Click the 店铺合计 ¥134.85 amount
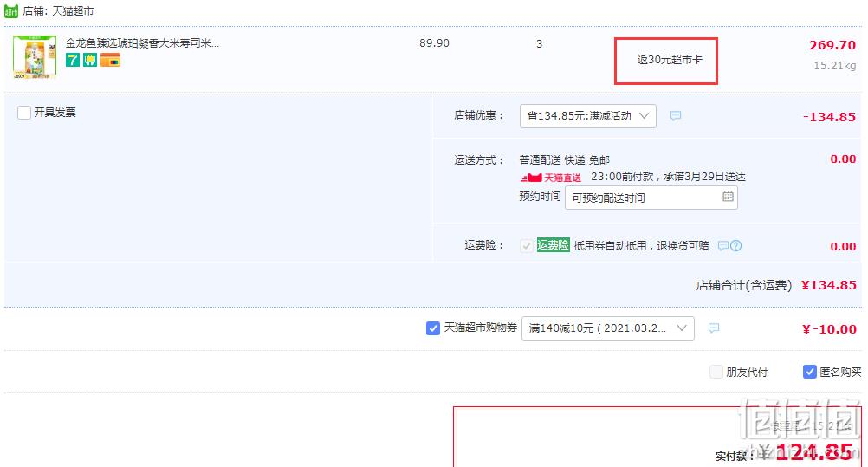The height and width of the screenshot is (467, 868). pyautogui.click(x=829, y=285)
